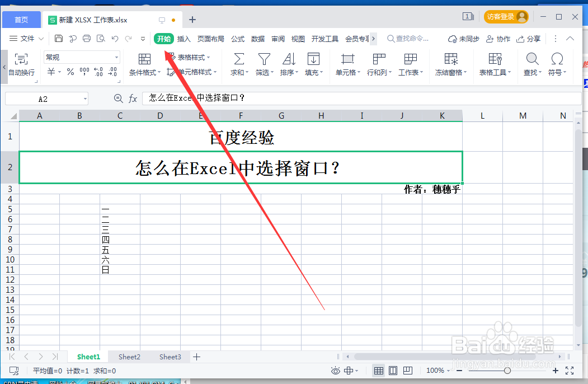Open the 工作表 worksheet tool
Screen dimensions: 588x384
[x=410, y=64]
